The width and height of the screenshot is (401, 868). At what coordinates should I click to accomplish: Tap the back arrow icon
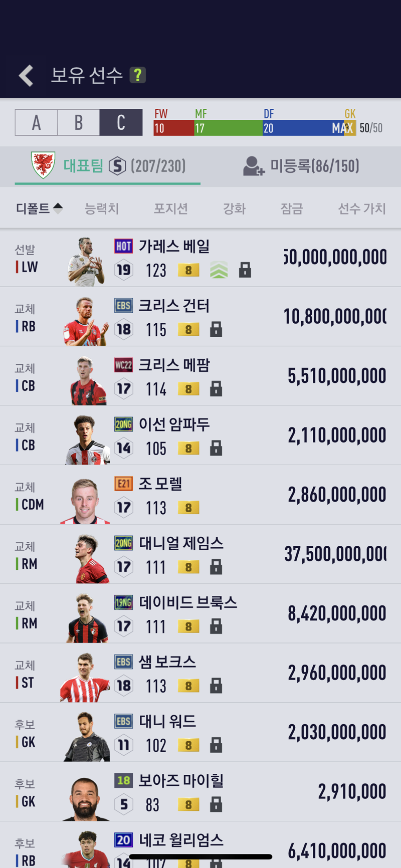(x=26, y=76)
